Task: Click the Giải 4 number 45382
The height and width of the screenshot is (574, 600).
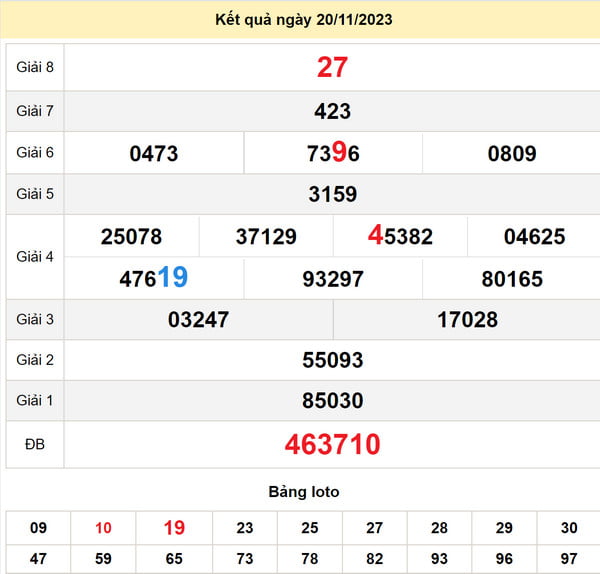Action: [x=400, y=236]
